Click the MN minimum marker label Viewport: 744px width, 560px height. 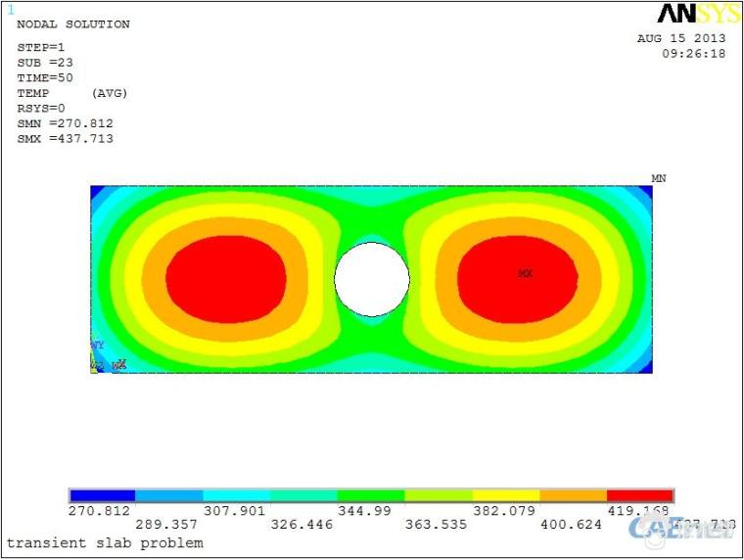pyautogui.click(x=659, y=178)
